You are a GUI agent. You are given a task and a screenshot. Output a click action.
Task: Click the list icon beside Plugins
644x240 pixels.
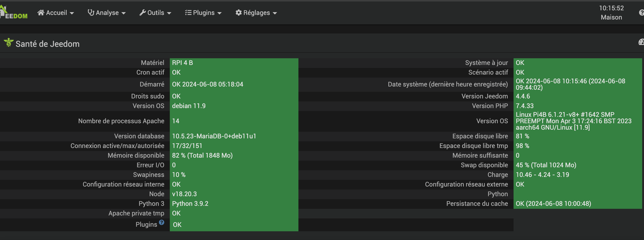click(188, 13)
